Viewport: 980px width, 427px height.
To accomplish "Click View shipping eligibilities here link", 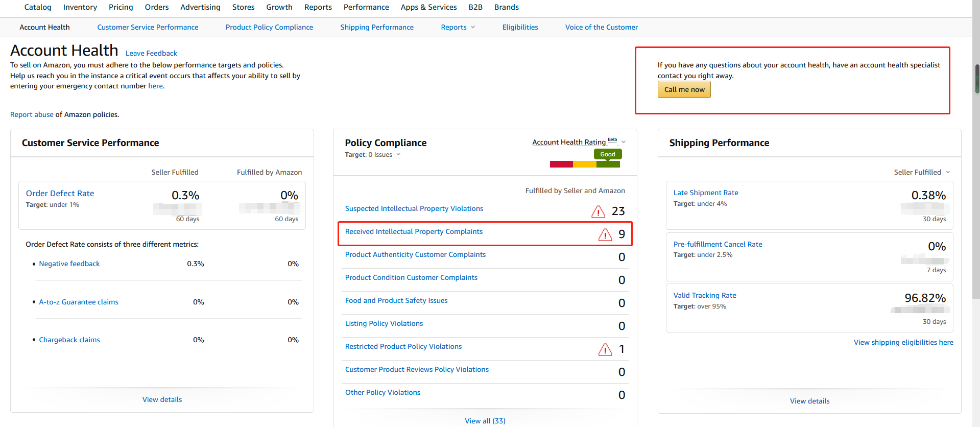I will coord(903,343).
